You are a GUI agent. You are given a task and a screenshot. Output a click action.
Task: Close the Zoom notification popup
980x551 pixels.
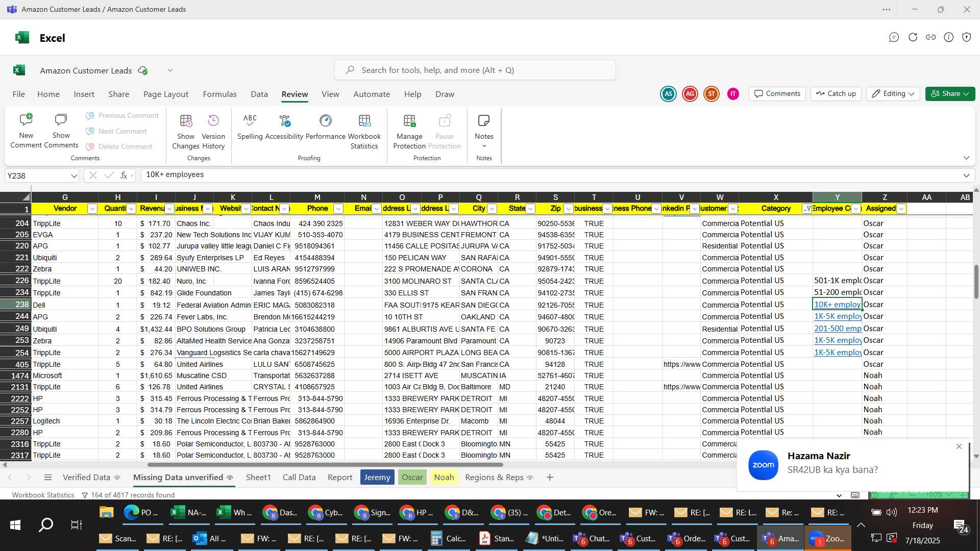pyautogui.click(x=959, y=446)
